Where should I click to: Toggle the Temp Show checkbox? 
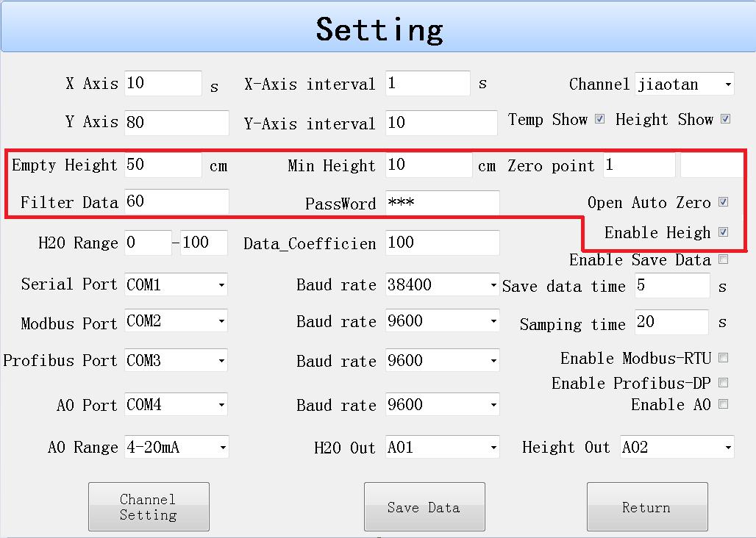pos(599,119)
